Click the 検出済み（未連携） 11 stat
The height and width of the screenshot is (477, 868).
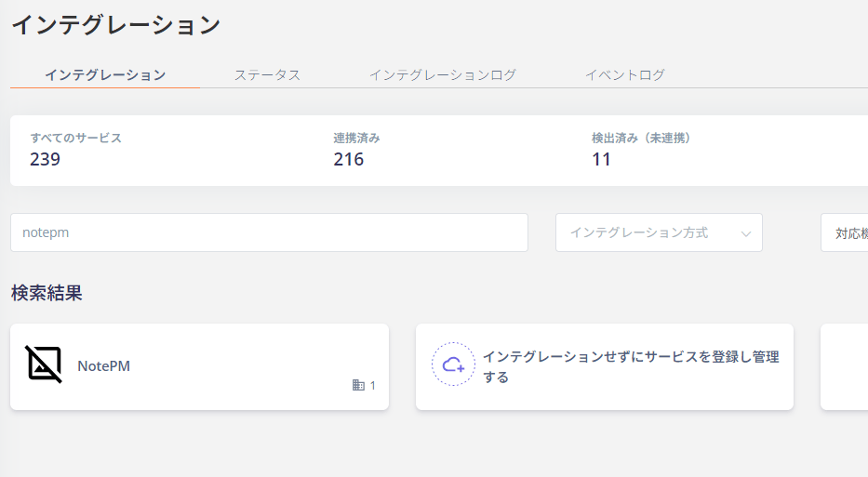[x=641, y=150]
